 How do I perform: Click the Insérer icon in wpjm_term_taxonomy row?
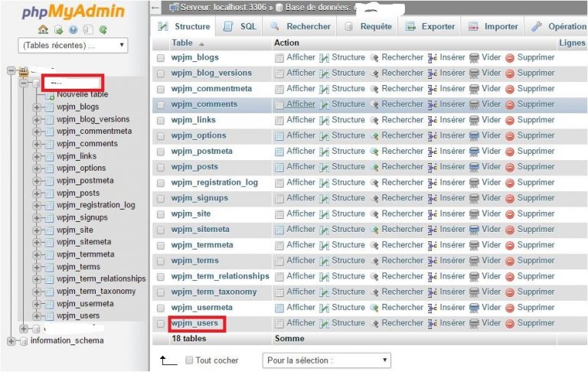[432, 292]
